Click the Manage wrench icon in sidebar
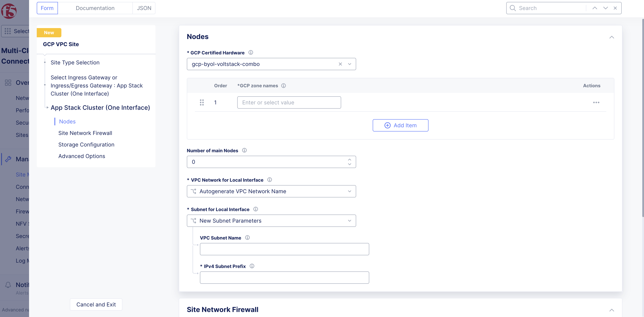Image resolution: width=644 pixels, height=317 pixels. (x=8, y=159)
